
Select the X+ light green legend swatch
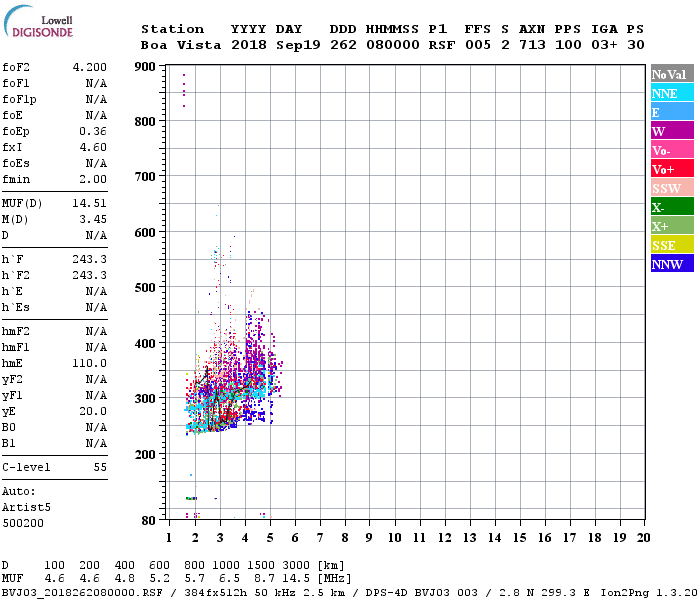(672, 226)
